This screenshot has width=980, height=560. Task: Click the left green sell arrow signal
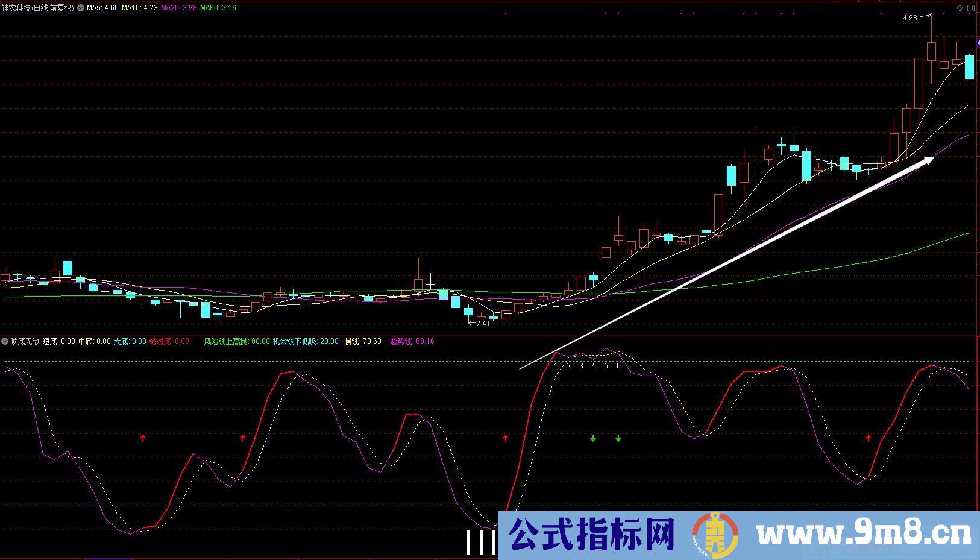tap(593, 438)
